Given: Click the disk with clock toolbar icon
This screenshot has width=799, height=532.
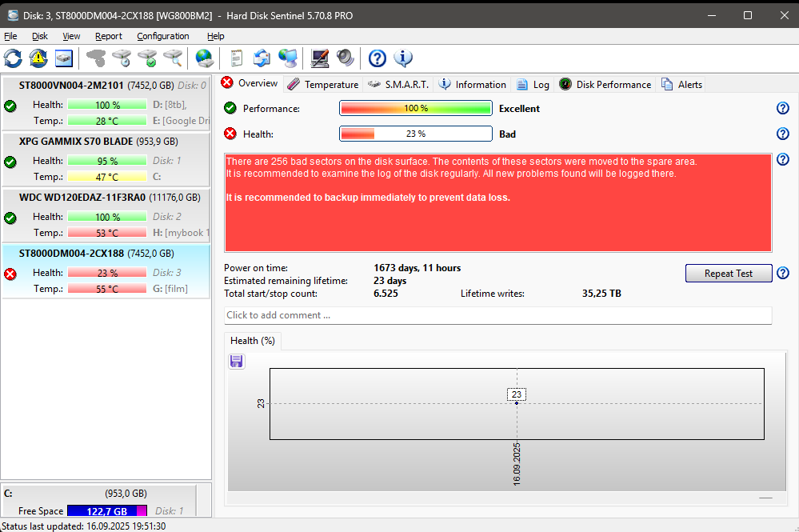Looking at the screenshot, I should [x=122, y=58].
